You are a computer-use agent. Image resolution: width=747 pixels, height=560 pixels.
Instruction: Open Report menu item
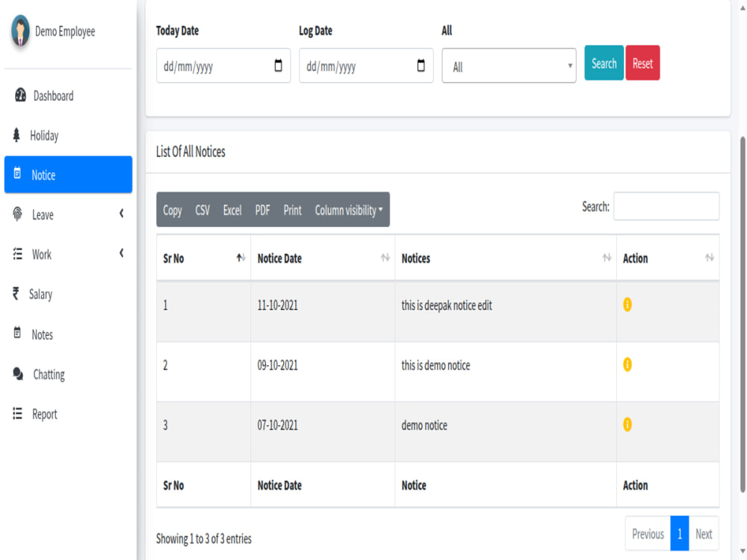pyautogui.click(x=68, y=414)
